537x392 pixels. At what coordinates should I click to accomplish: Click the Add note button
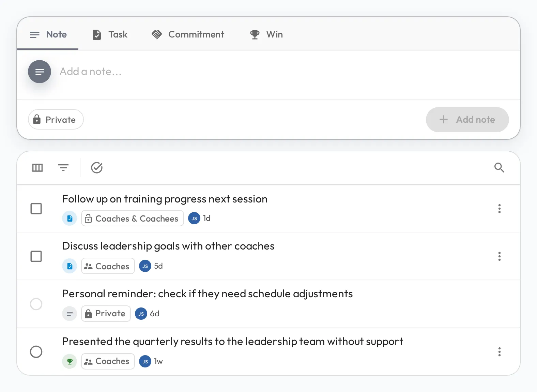click(x=467, y=120)
